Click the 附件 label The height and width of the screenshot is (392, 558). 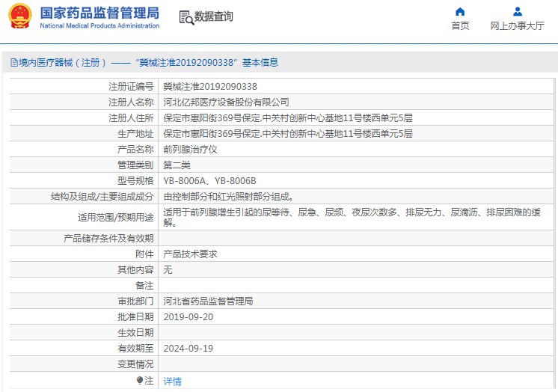(144, 254)
